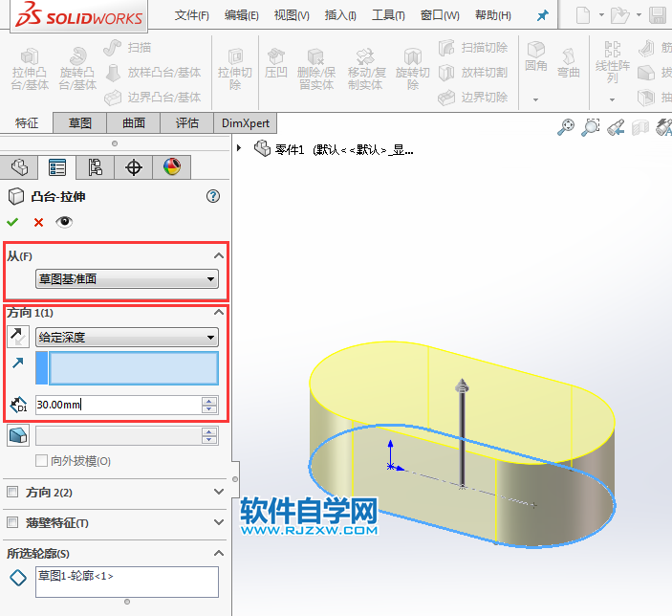Switch to the Sketch (草图) tab
Screen dimensions: 672x616
[79, 123]
